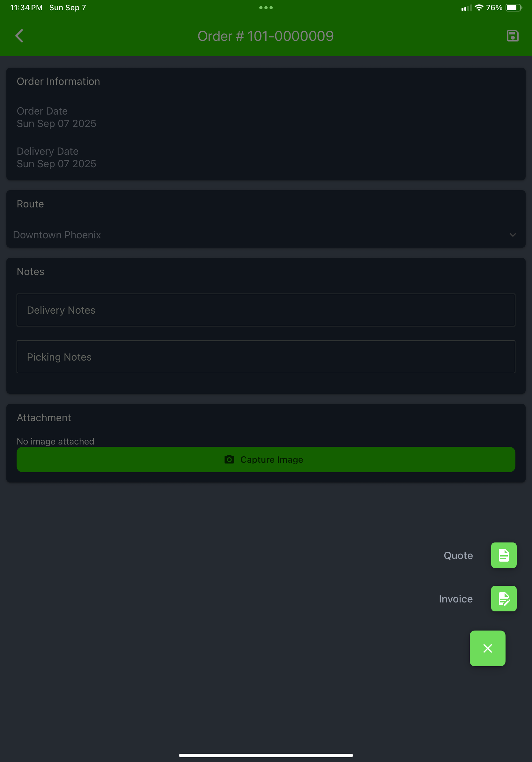Save the order using the floppy disk icon
Screen dimensions: 532x762
[513, 35]
